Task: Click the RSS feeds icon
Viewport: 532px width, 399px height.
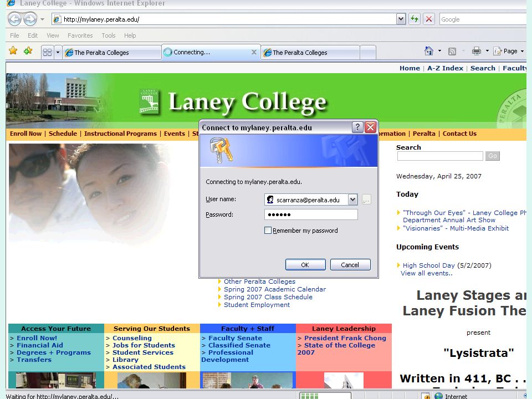Action: point(452,51)
